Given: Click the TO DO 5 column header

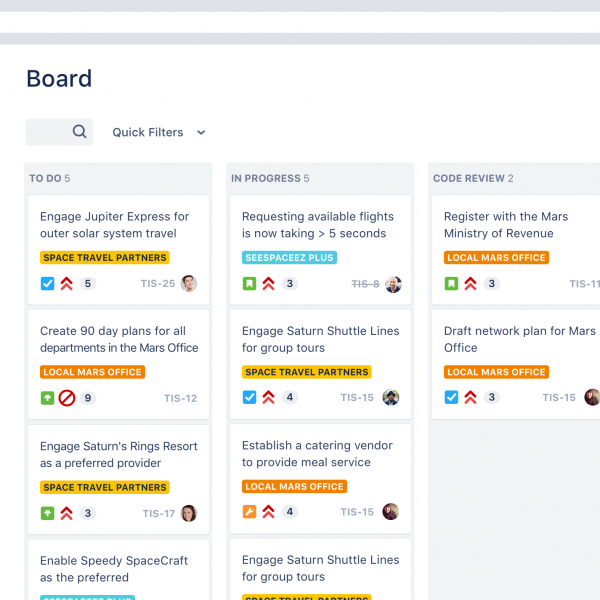Looking at the screenshot, I should tap(50, 178).
